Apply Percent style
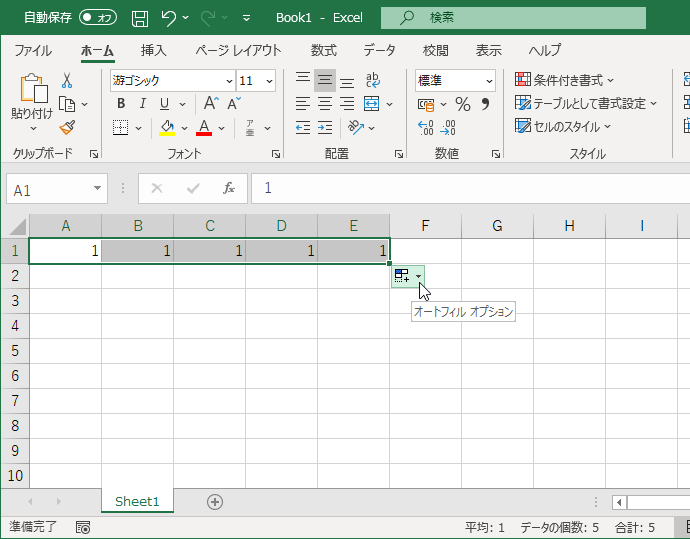This screenshot has height=539, width=690. (462, 104)
